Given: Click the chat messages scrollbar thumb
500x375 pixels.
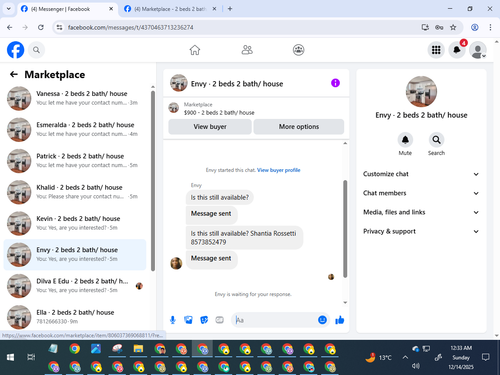Looking at the screenshot, I should pos(345,229).
